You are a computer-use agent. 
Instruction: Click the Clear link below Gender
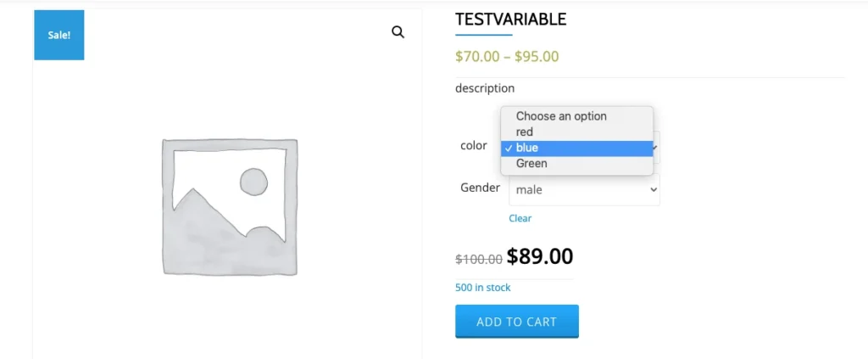coord(520,218)
